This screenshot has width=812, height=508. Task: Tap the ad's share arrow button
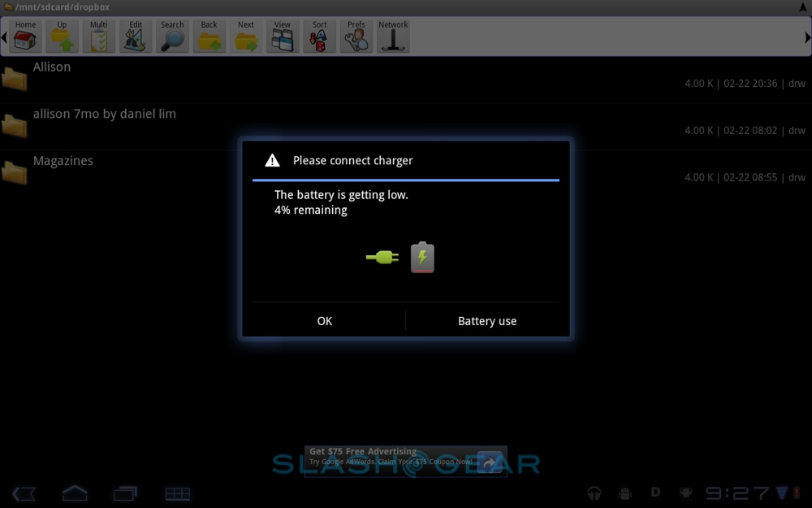tap(490, 462)
